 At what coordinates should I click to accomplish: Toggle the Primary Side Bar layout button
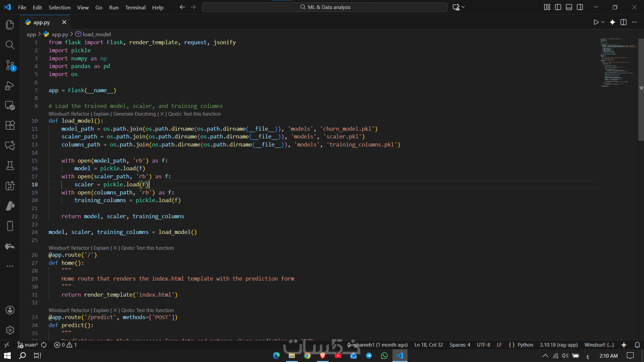558,7
